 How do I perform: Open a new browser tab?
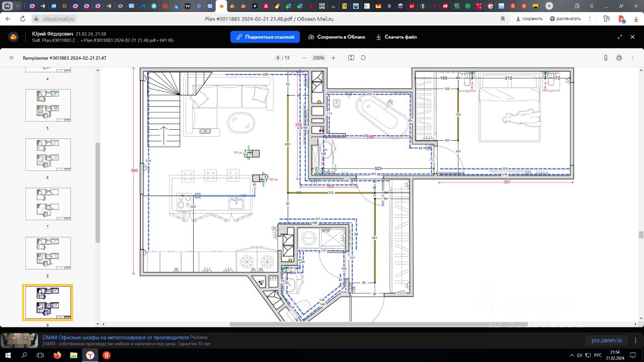pos(549,6)
